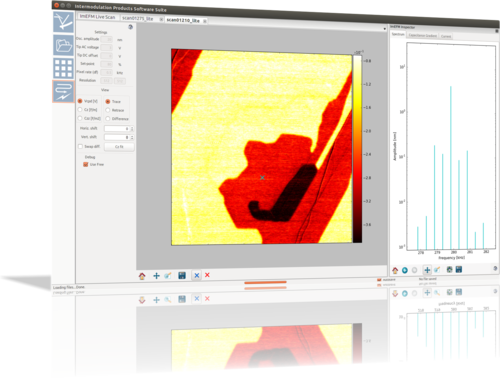The width and height of the screenshot is (500, 378).
Task: Click the Pixel rate (df) input field
Action: [106, 72]
